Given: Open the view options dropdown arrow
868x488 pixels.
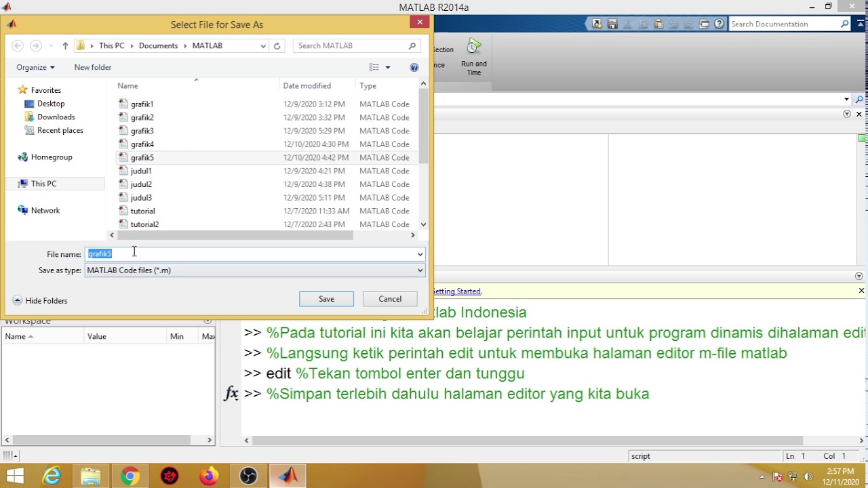Looking at the screenshot, I should tap(388, 67).
